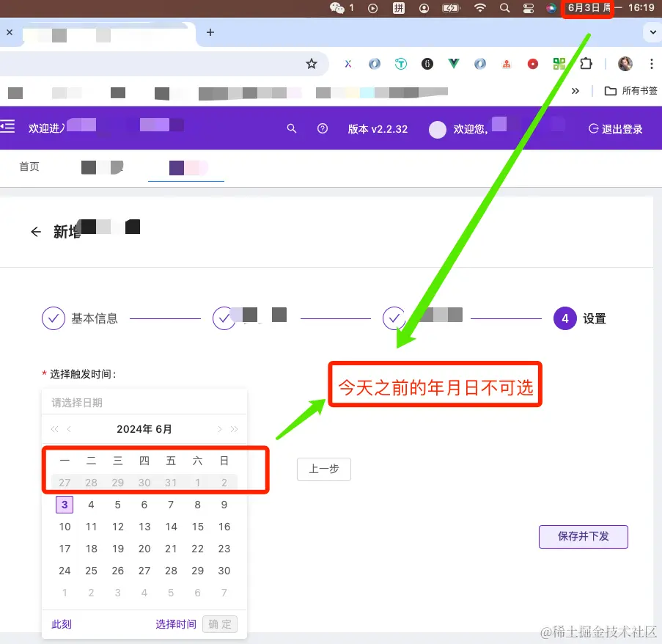
Task: Click 退出登录 to log out
Action: [616, 129]
